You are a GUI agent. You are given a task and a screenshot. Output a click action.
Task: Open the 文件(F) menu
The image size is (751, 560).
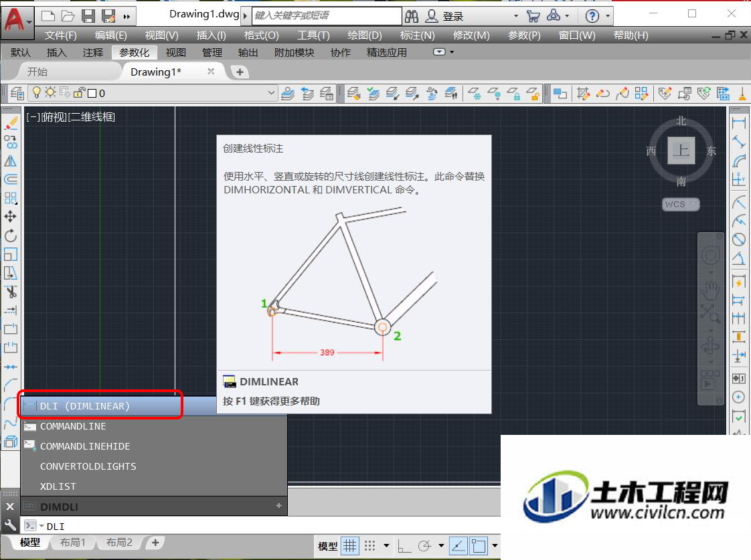61,35
